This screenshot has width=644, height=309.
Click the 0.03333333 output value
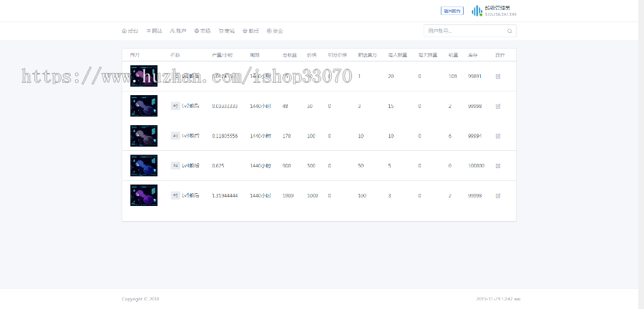pos(225,107)
